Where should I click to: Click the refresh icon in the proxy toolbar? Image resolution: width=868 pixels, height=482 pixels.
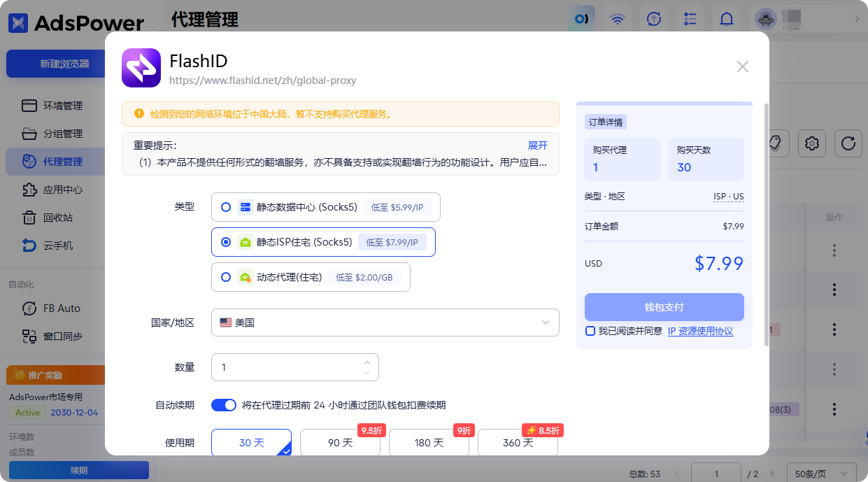click(x=848, y=143)
